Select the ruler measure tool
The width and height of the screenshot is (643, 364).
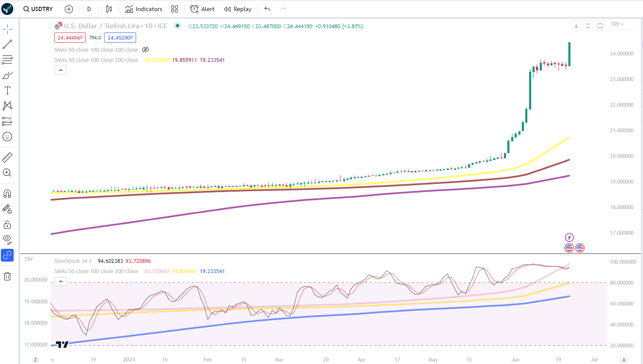coord(7,157)
